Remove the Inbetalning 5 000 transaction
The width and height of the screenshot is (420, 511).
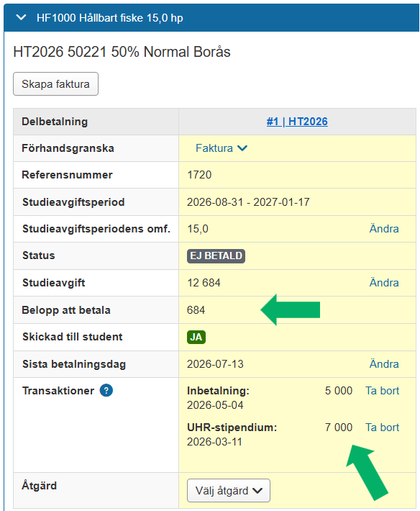click(382, 391)
